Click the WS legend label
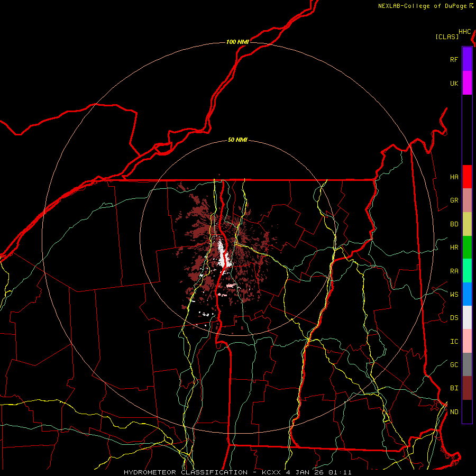This screenshot has height=476, width=476. pos(454,294)
